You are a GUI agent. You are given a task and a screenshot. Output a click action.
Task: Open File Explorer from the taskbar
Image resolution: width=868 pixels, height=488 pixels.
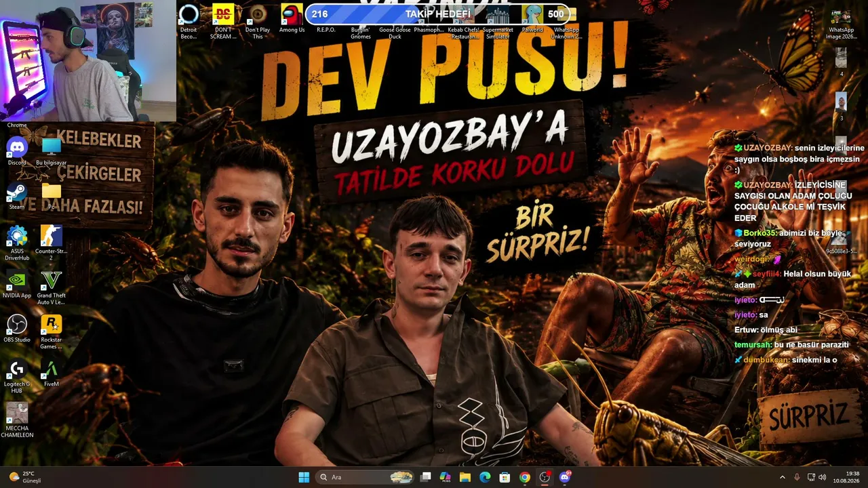pos(465,477)
